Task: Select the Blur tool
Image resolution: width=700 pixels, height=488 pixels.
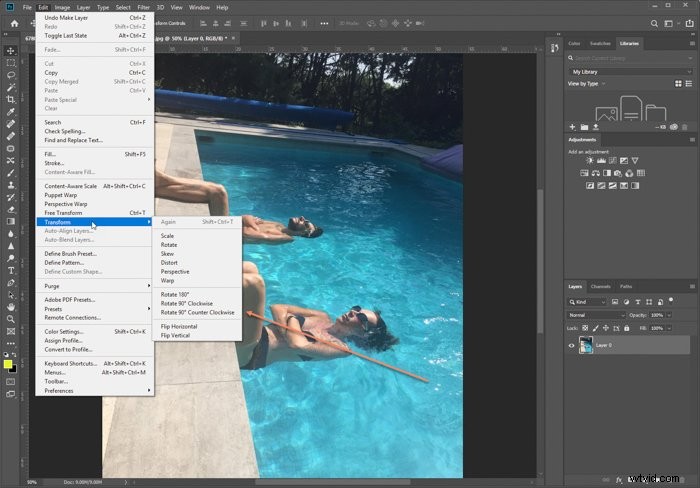Action: [x=11, y=234]
